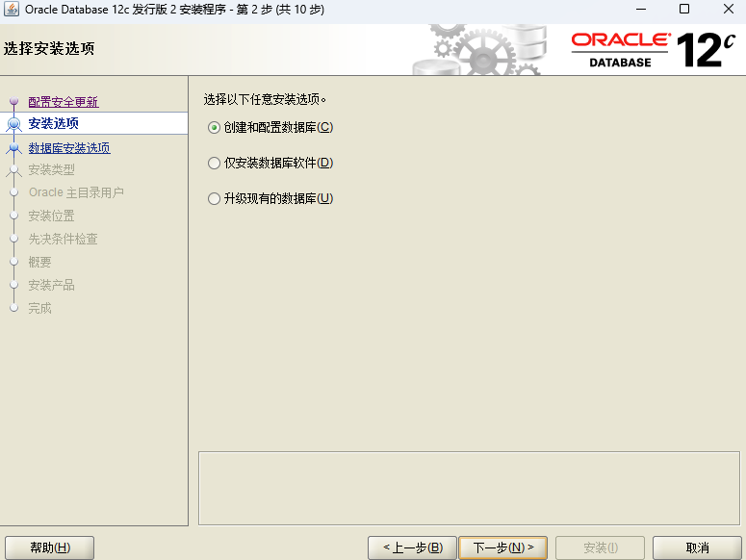The width and height of the screenshot is (746, 560).
Task: Click the 安装选项 current step marker icon
Action: click(x=13, y=124)
